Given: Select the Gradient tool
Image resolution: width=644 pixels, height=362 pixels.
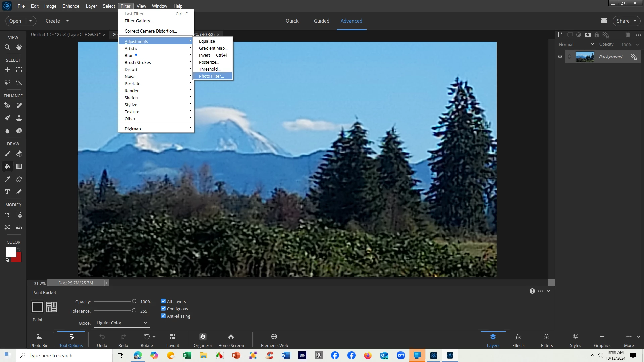Looking at the screenshot, I should 19,166.
